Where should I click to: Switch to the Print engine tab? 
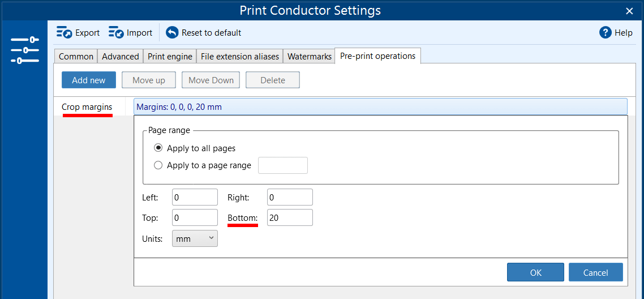coord(170,57)
